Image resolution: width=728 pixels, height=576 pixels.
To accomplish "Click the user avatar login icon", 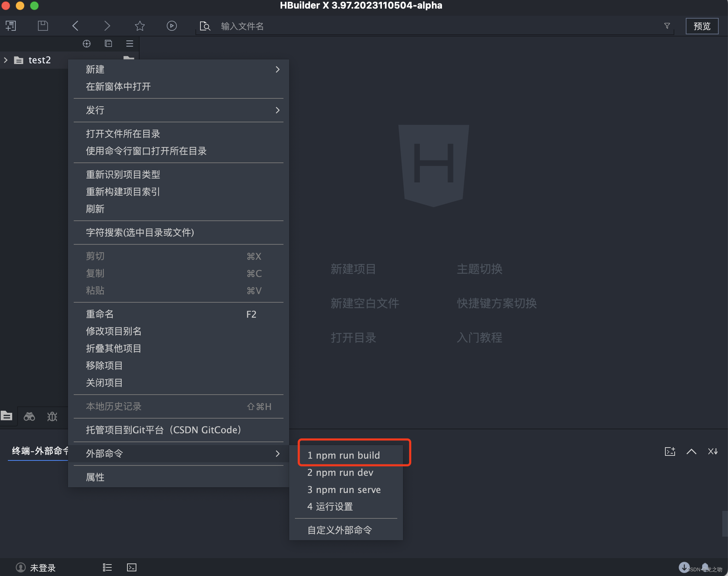I will pyautogui.click(x=21, y=567).
